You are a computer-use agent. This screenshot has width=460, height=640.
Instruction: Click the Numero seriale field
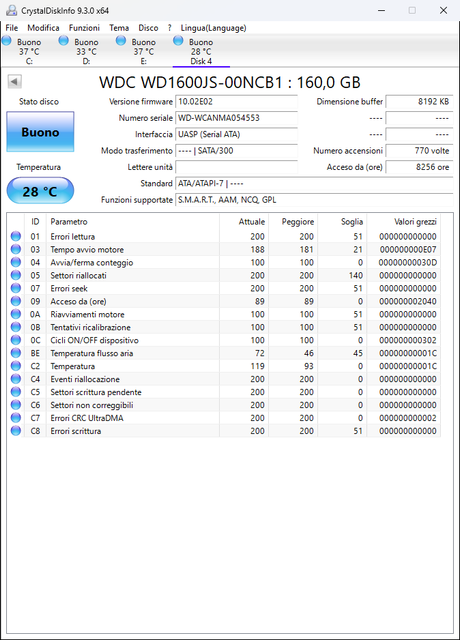236,118
